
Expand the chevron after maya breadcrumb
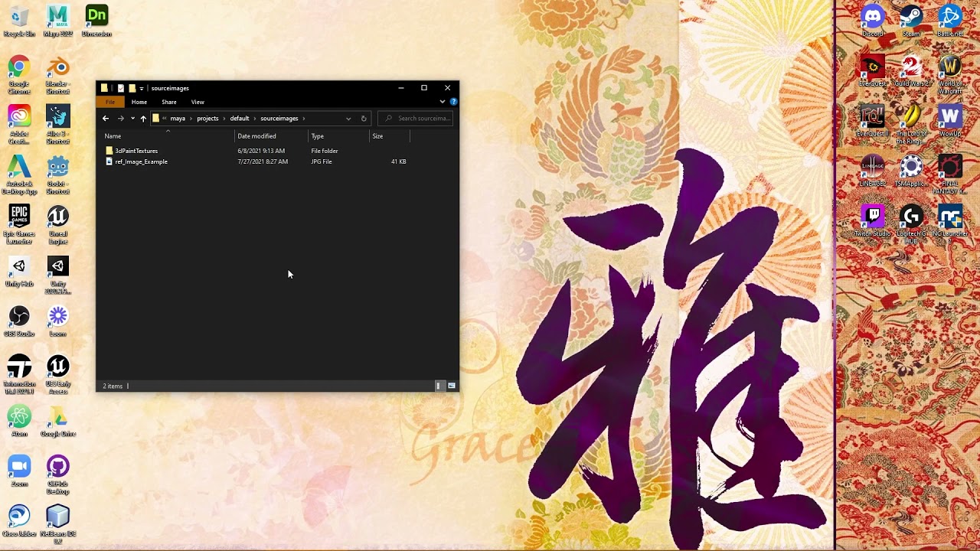(x=191, y=119)
